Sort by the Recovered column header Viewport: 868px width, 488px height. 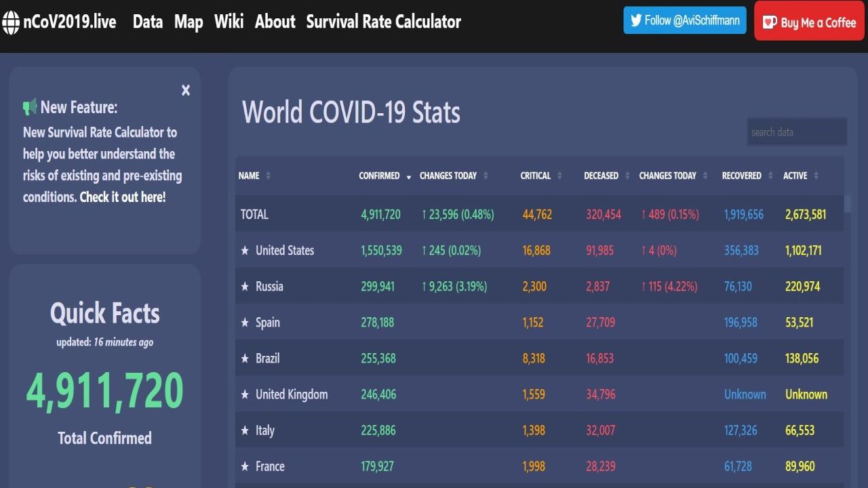pos(741,176)
